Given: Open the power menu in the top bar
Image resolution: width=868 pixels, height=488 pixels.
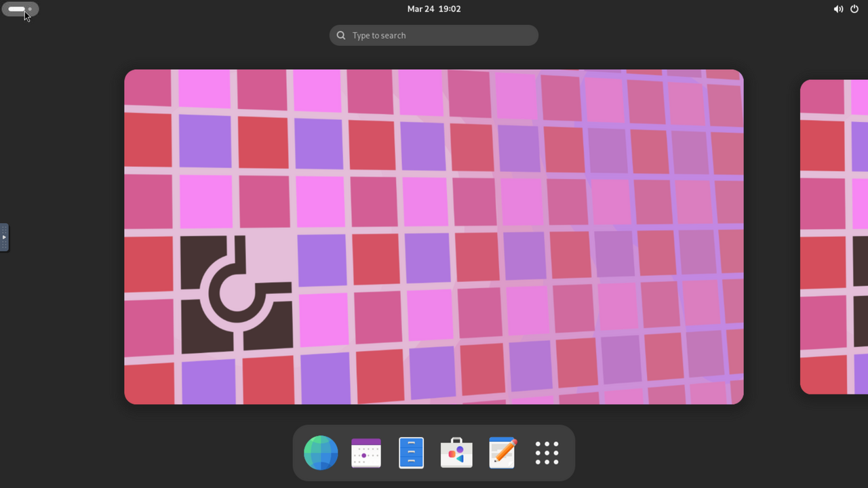Looking at the screenshot, I should click(854, 9).
